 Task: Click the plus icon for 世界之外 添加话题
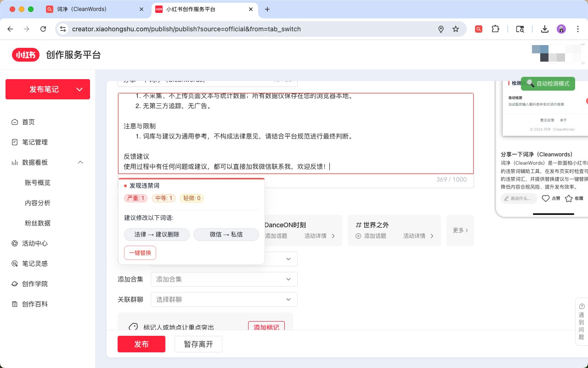click(358, 236)
